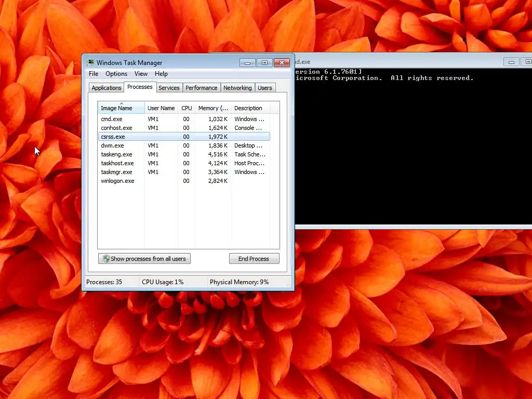Switch to the Applications tab
The width and height of the screenshot is (532, 399).
tap(106, 88)
